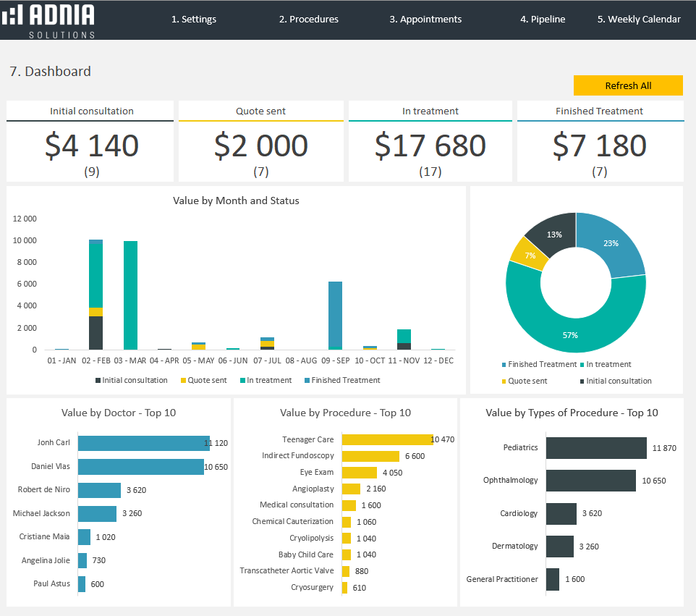Open the 1. Settings tab
Viewport: 696px width, 616px height.
(x=193, y=20)
